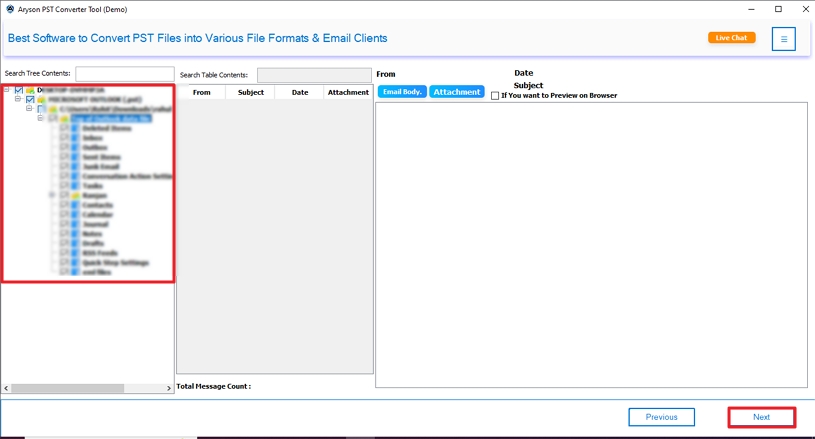Tick the Outbox folder checkbox
The image size is (815, 439).
click(64, 147)
